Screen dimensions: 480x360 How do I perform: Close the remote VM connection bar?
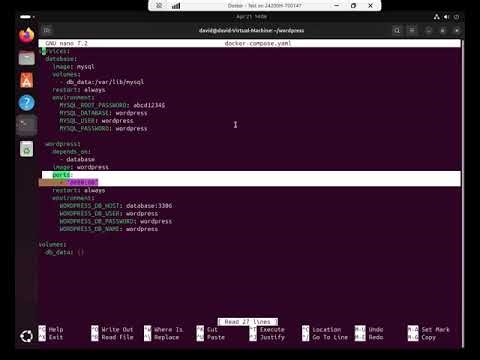370,6
